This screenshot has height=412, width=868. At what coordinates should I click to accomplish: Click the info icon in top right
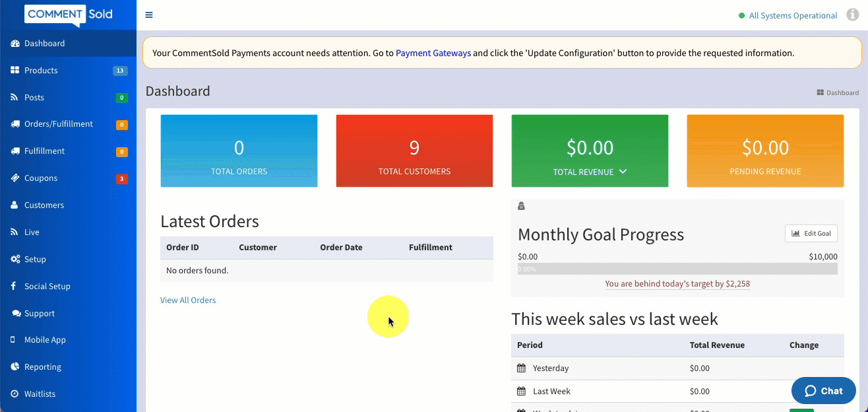852,15
